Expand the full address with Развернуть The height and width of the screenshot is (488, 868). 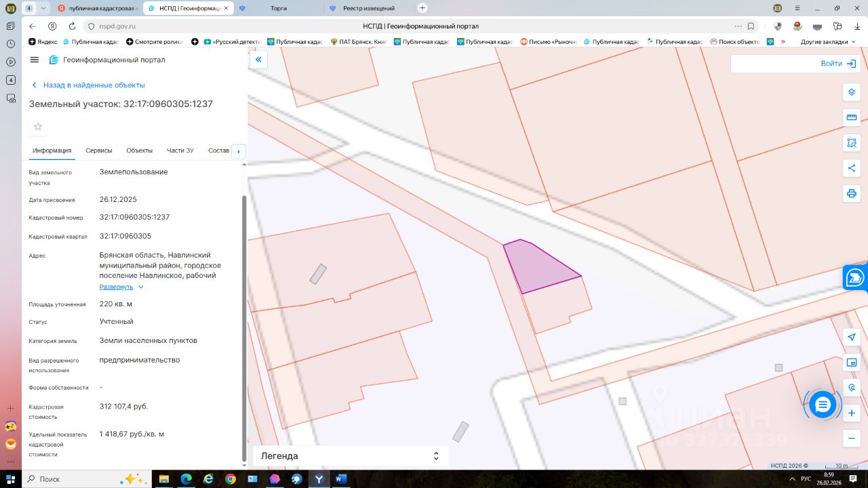(121, 287)
